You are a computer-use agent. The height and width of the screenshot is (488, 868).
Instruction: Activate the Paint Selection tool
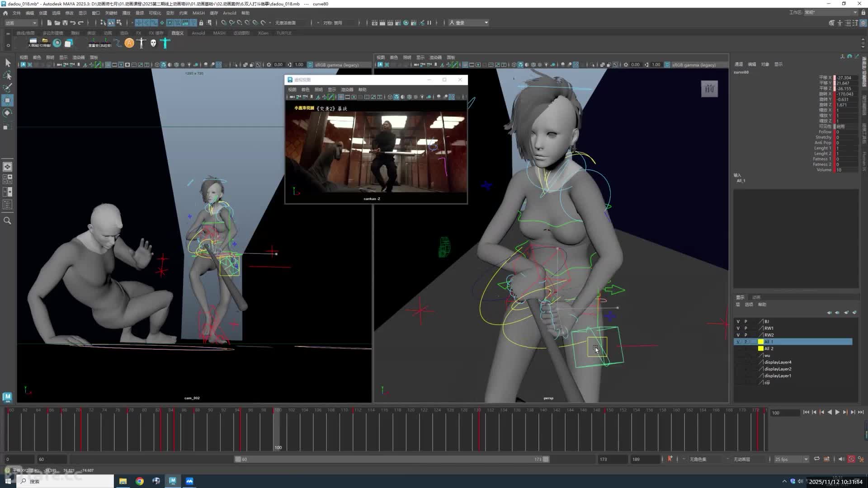(8, 88)
